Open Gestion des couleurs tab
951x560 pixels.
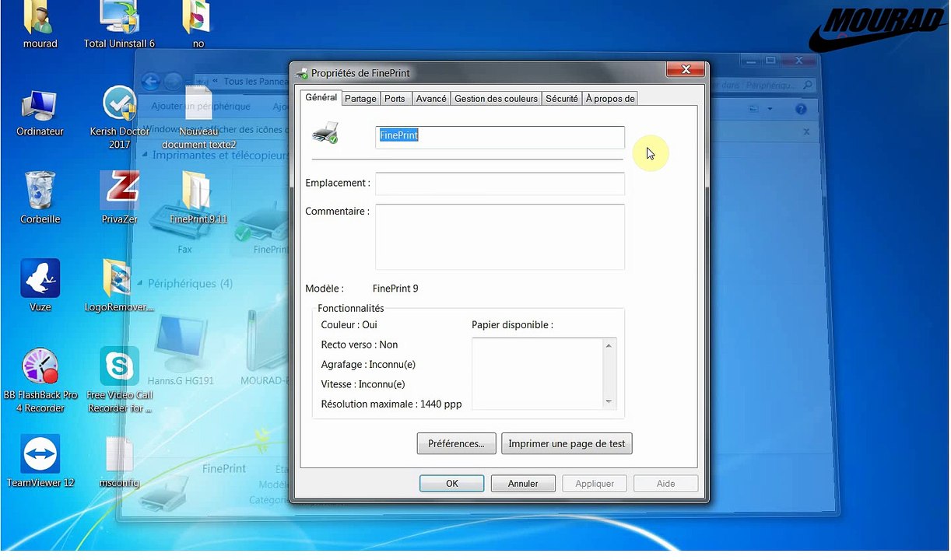coord(497,99)
